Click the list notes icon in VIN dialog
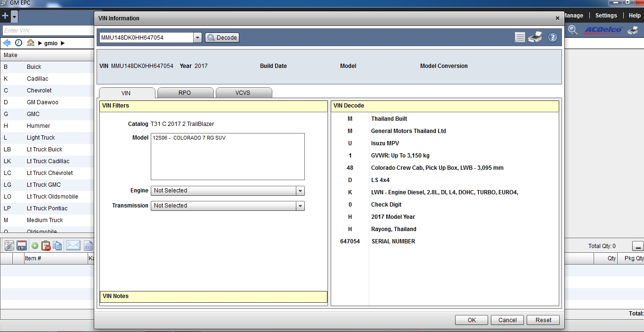This screenshot has height=332, width=644. (520, 38)
